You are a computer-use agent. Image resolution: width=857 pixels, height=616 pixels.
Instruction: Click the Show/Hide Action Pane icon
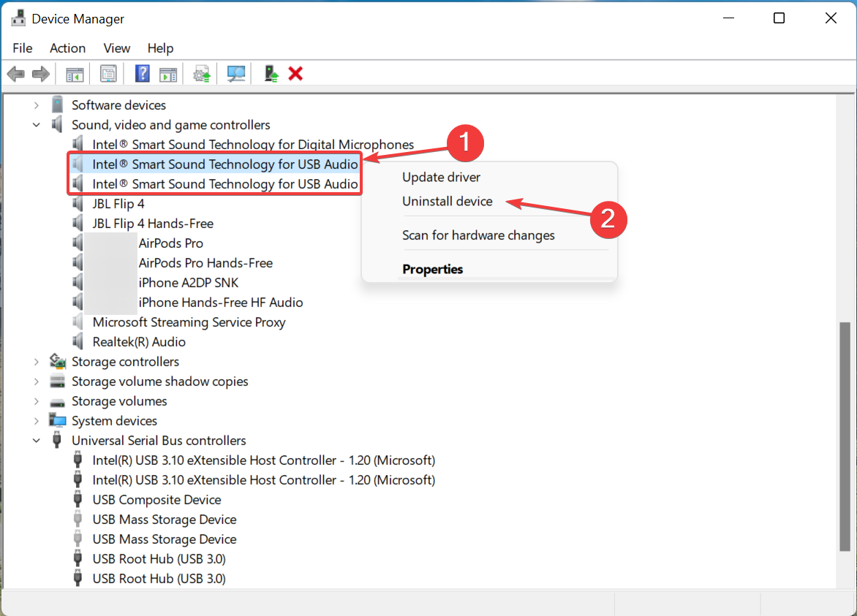coord(168,74)
